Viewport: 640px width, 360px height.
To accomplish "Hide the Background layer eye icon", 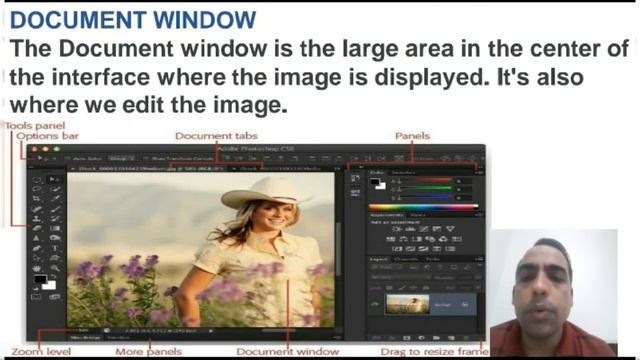I will 376,304.
